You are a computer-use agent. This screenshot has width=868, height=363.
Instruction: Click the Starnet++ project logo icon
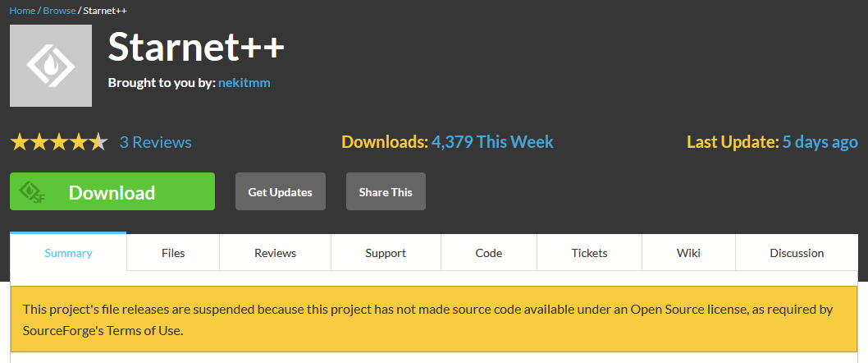[x=51, y=66]
